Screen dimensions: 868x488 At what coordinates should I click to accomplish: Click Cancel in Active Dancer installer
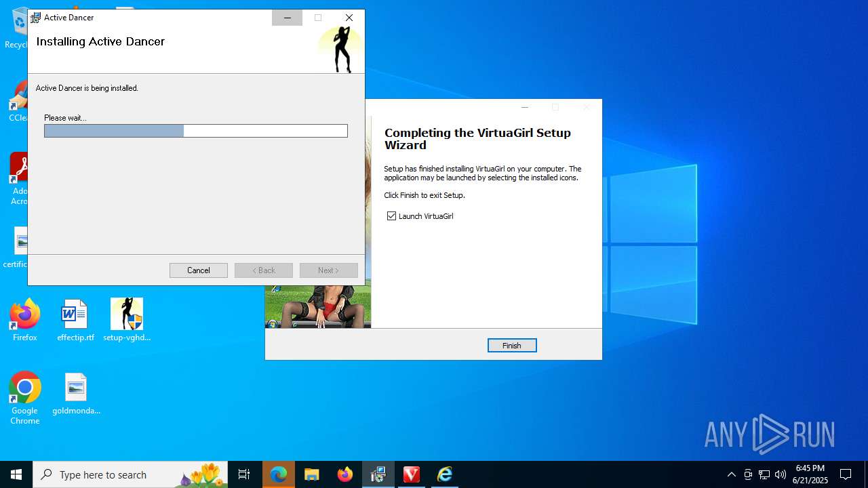pos(199,270)
